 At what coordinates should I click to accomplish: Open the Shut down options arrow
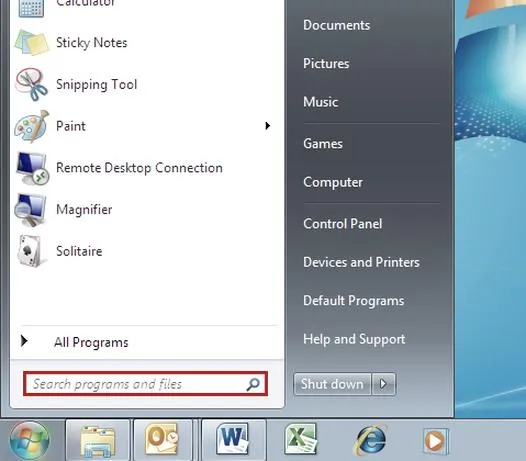pos(383,384)
